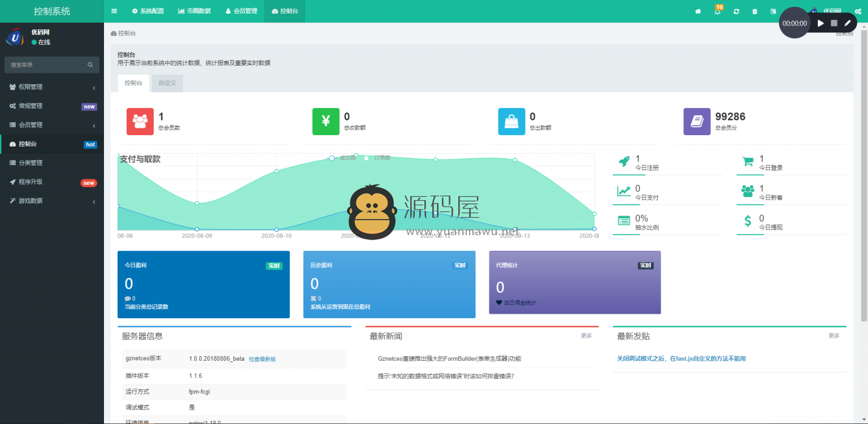Click the refresh icon in the top bar
The height and width of the screenshot is (424, 868).
click(x=736, y=11)
